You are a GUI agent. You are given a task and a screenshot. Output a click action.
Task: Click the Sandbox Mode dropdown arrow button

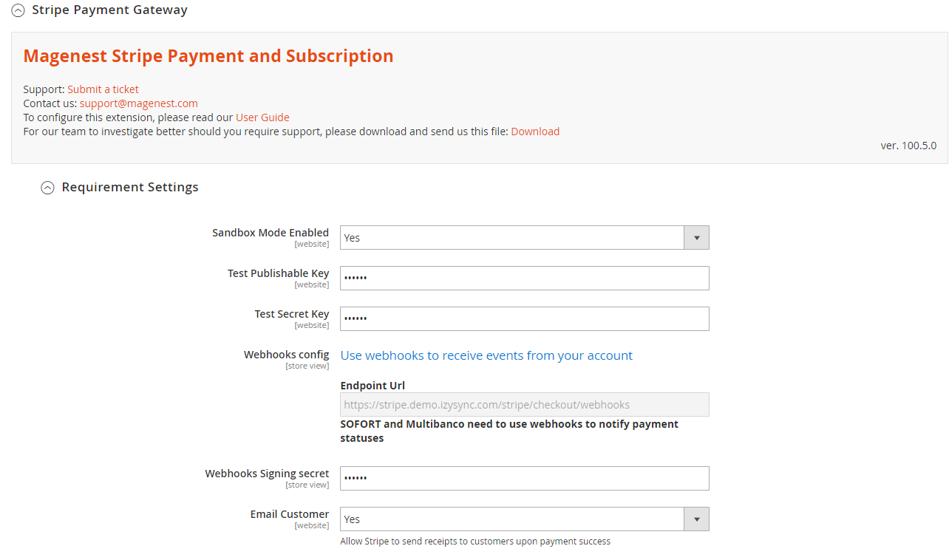tap(696, 238)
